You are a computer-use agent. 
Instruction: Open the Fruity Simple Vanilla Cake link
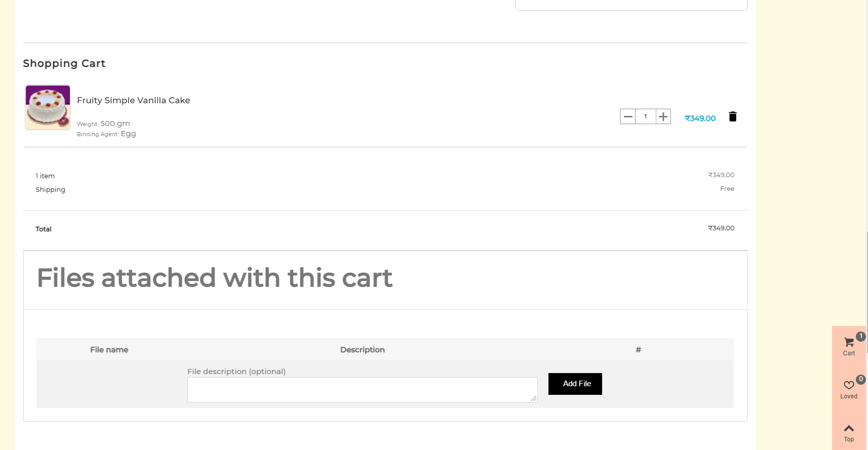[134, 100]
